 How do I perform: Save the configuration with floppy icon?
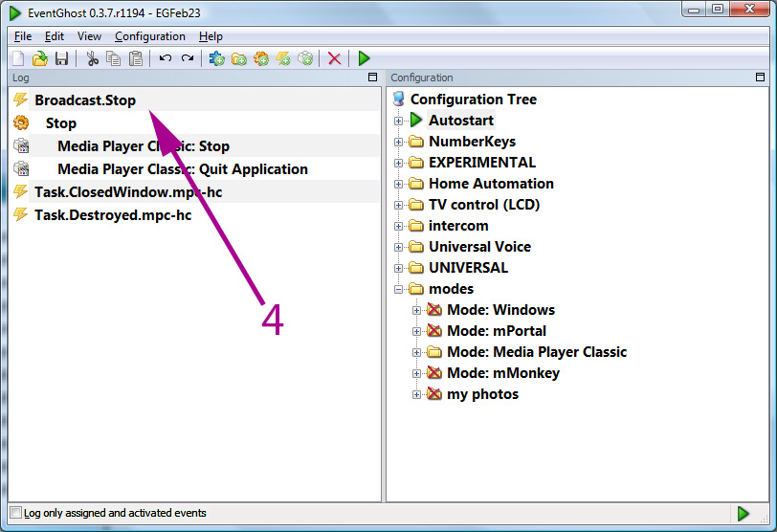tap(61, 58)
